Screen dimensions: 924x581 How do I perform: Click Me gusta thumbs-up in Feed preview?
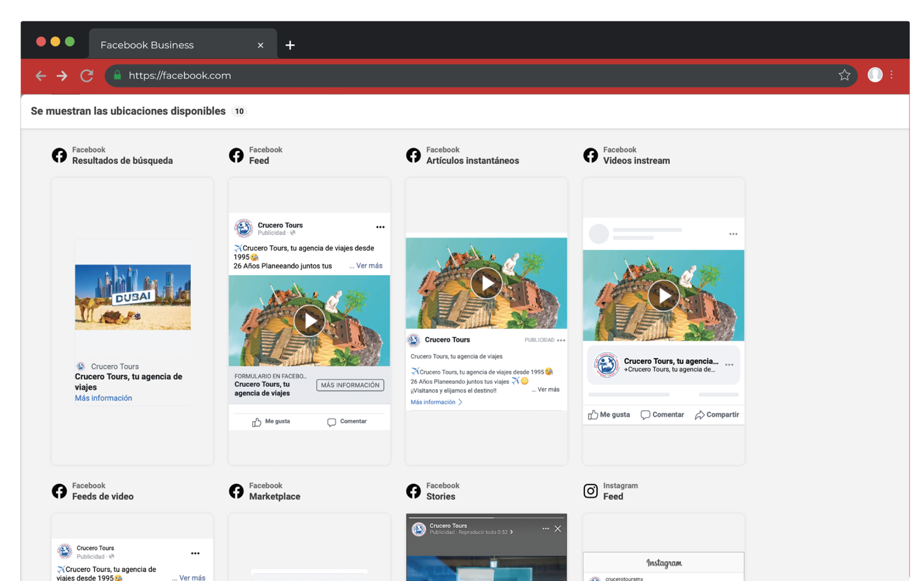(257, 422)
